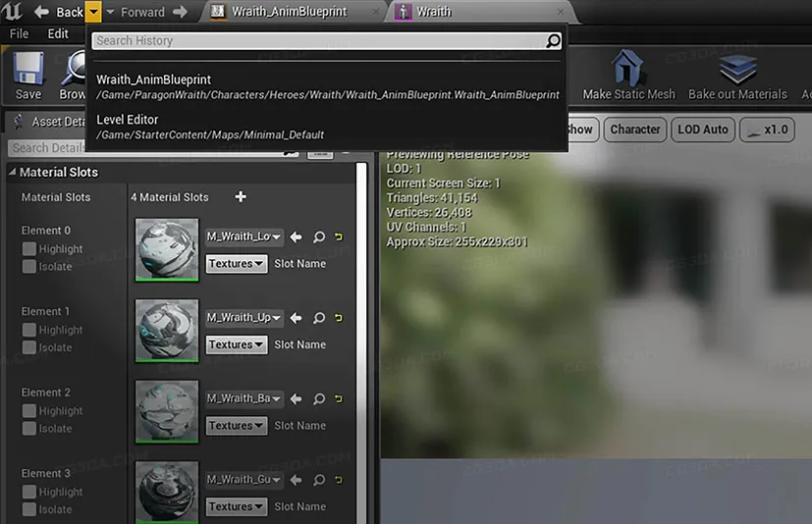
Task: Open the Forward history dropdown arrow
Action: click(110, 12)
